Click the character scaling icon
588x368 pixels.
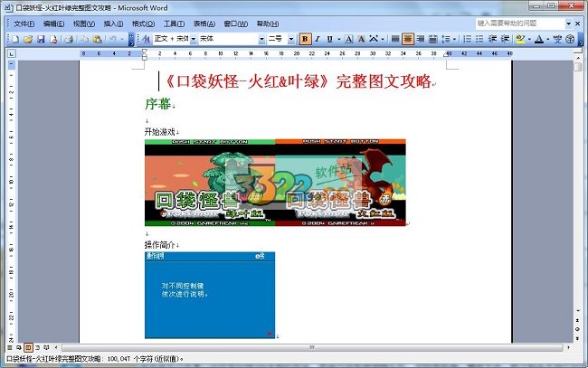tap(374, 39)
